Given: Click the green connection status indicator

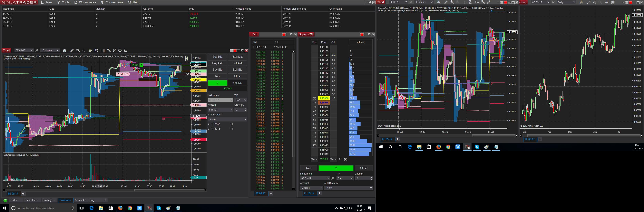Looking at the screenshot, I should click(x=5, y=200).
